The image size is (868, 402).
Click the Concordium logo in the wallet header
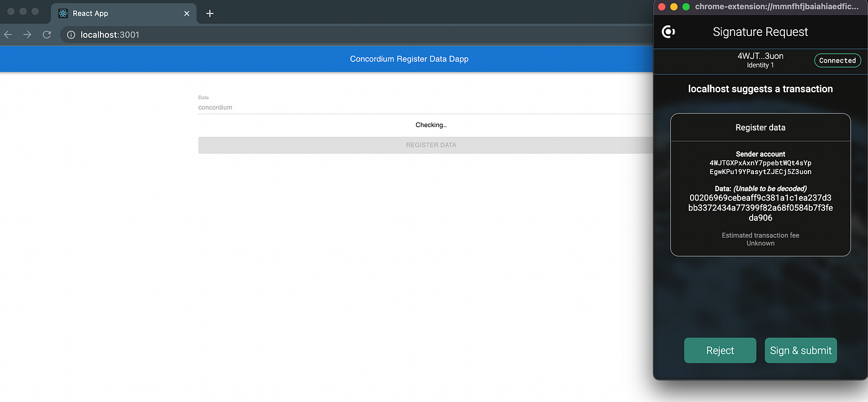(668, 32)
